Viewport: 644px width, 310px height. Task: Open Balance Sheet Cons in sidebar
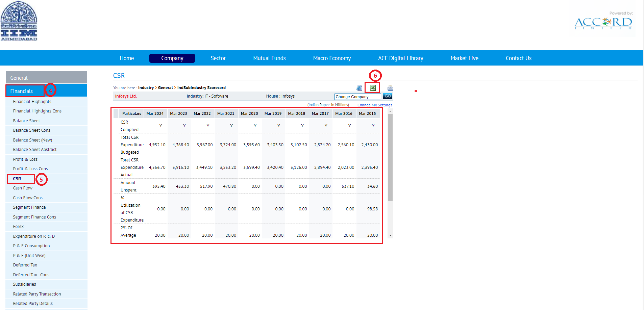[31, 130]
